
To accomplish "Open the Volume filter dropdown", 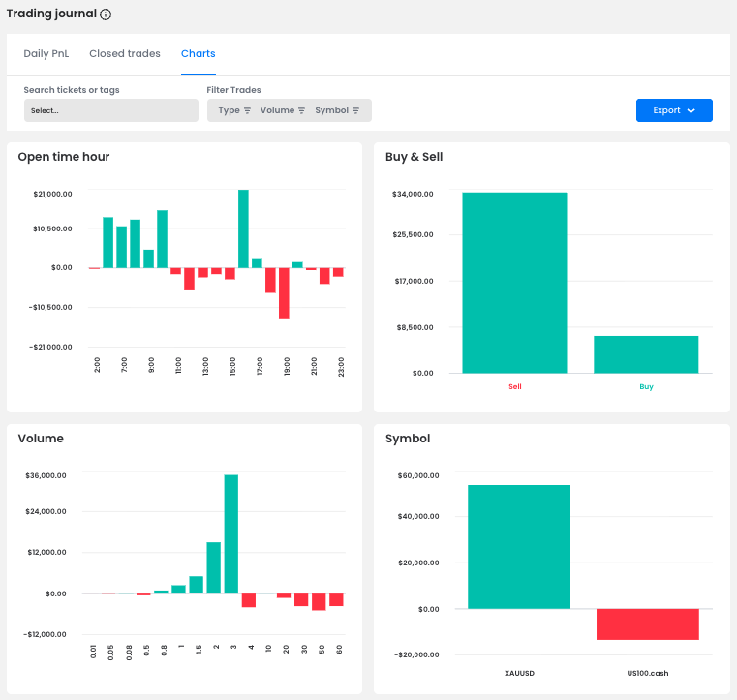I will (x=283, y=110).
